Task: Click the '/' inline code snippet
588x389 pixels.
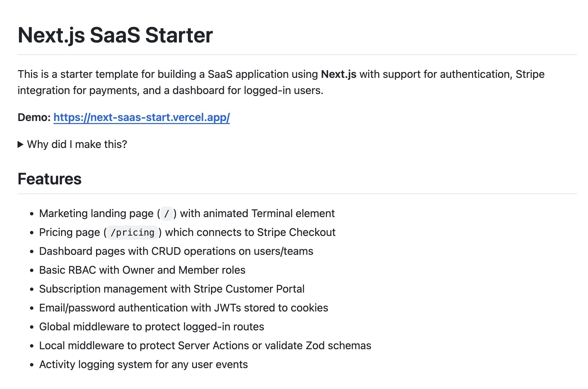Action: pos(167,214)
